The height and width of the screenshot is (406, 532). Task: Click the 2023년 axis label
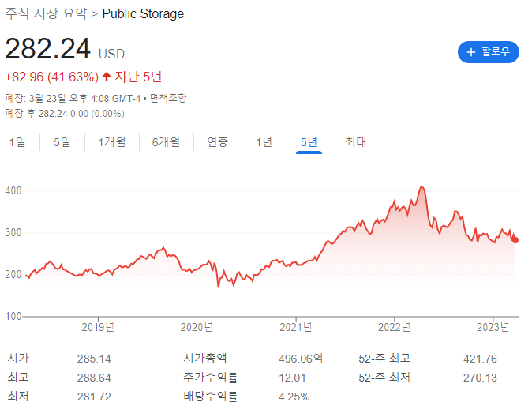coord(493,327)
